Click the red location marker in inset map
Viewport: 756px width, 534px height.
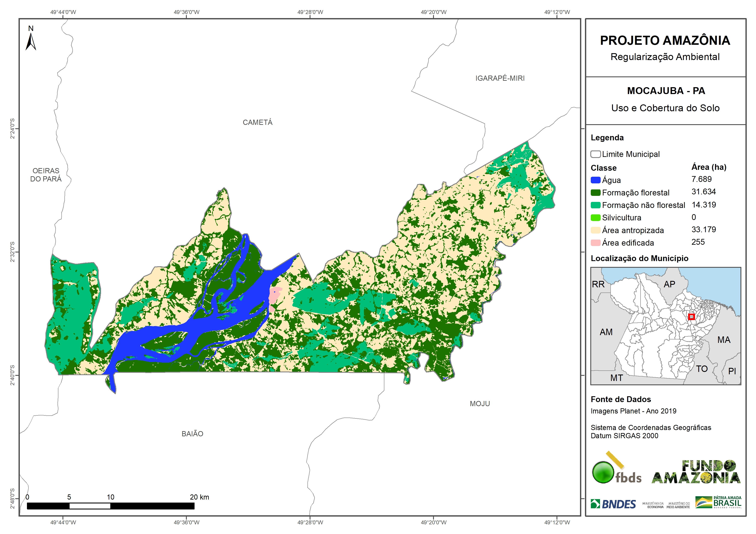tap(691, 317)
